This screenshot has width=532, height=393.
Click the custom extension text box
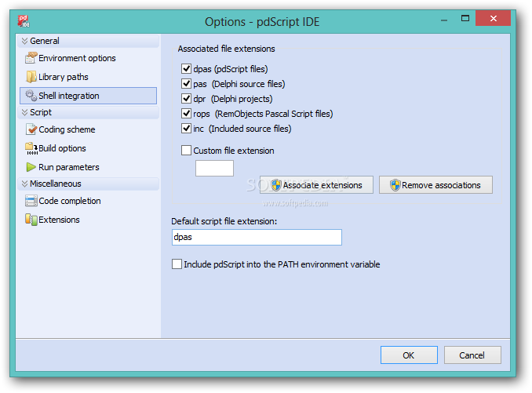214,168
